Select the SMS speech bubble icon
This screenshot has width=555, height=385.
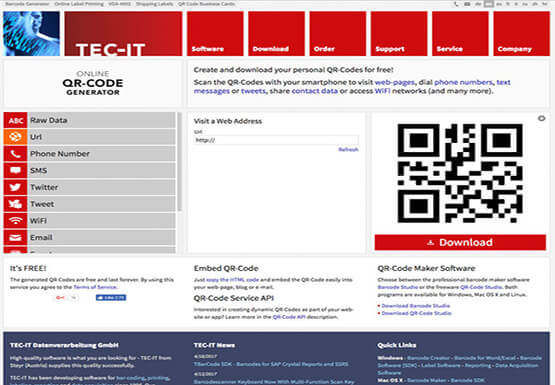pos(16,170)
